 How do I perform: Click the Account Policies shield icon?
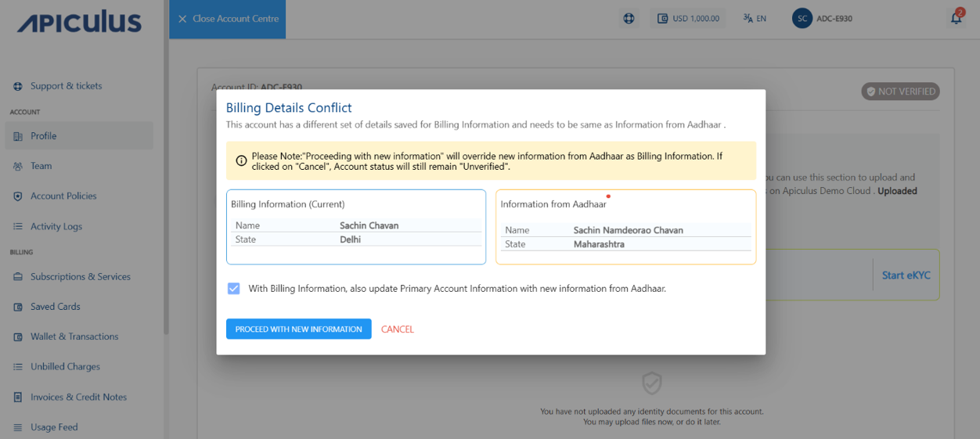pos(18,196)
